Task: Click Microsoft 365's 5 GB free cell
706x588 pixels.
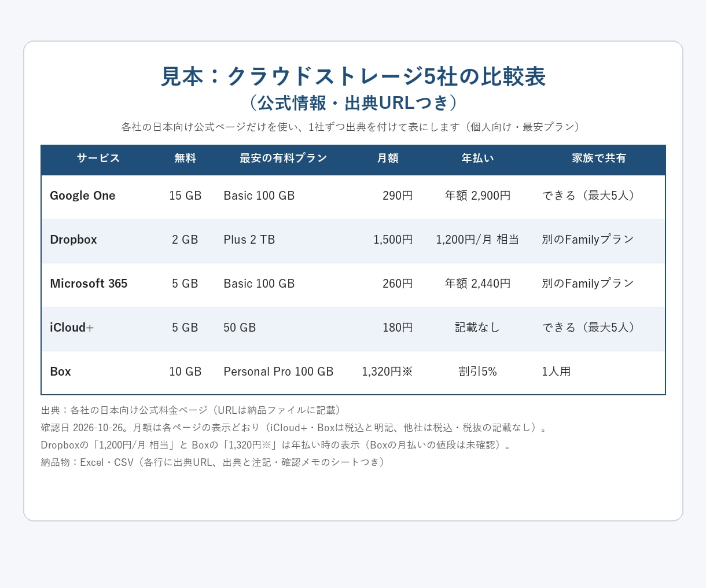Action: (185, 284)
